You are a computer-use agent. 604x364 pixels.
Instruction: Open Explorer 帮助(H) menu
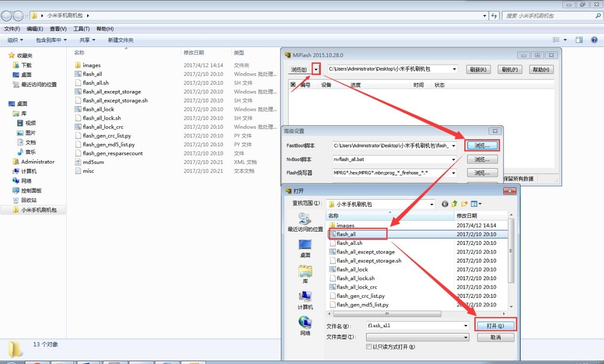coord(105,29)
